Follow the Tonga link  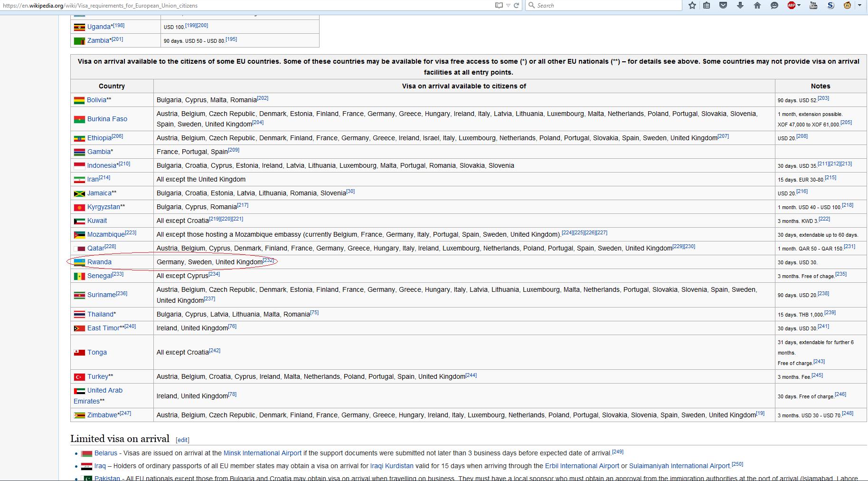(x=97, y=352)
